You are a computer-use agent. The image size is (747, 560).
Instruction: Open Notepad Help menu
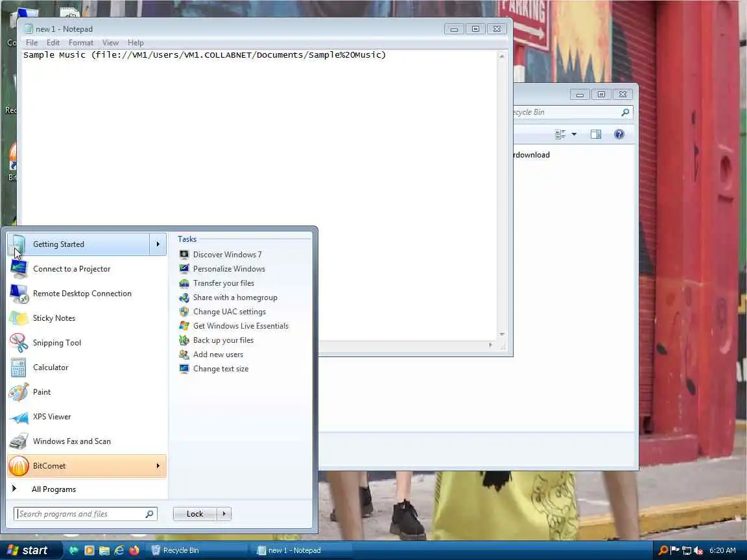click(x=136, y=43)
